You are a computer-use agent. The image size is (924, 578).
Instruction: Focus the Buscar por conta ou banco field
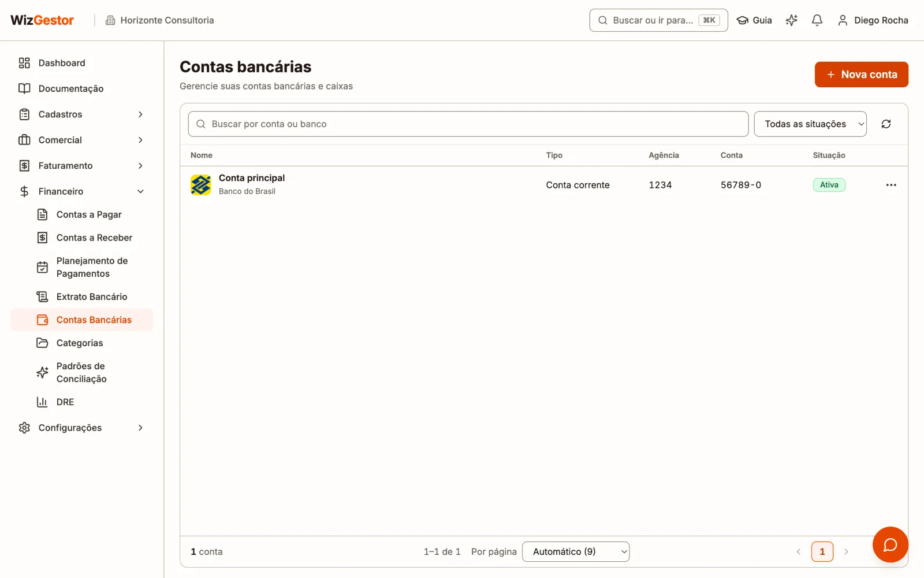[x=468, y=124]
